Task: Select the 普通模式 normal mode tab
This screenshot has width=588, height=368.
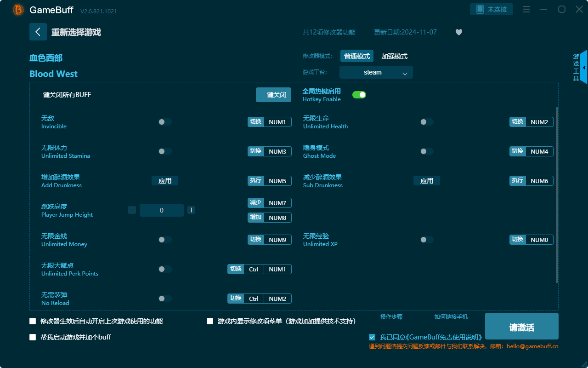Action: point(356,56)
